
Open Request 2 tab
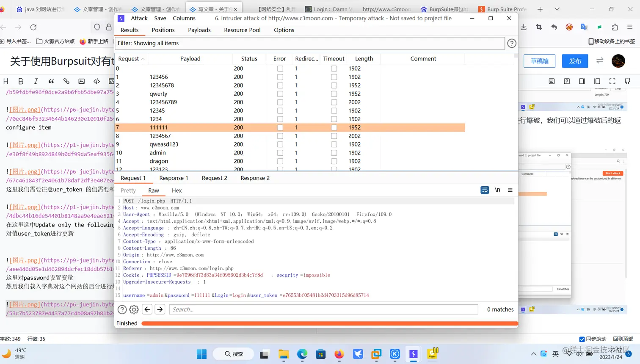tap(215, 178)
